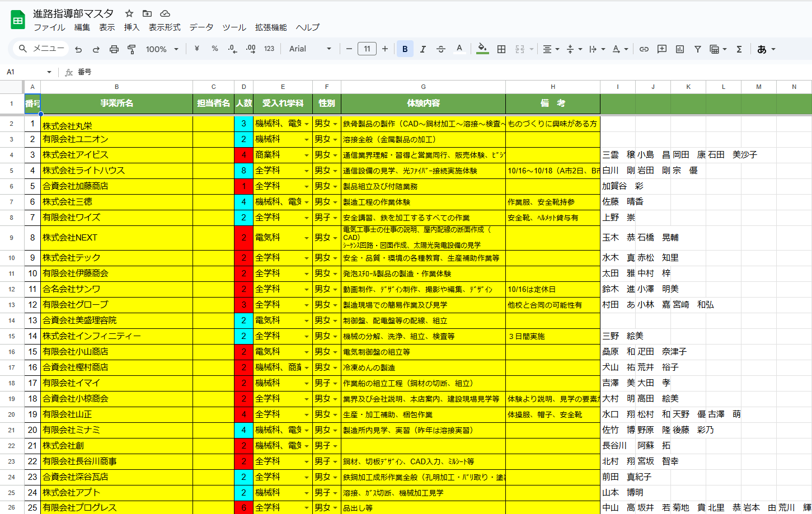Viewport: 812px width, 514px height.
Task: Select the paint format tool
Action: [x=132, y=49]
